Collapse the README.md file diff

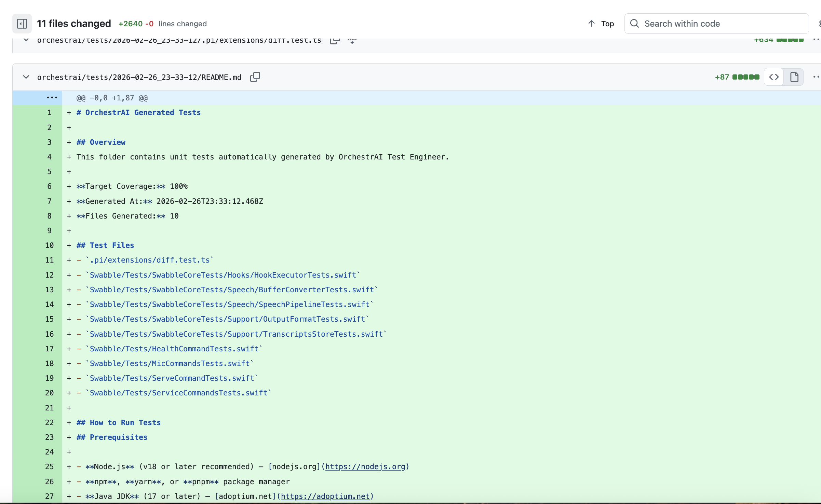pyautogui.click(x=26, y=77)
